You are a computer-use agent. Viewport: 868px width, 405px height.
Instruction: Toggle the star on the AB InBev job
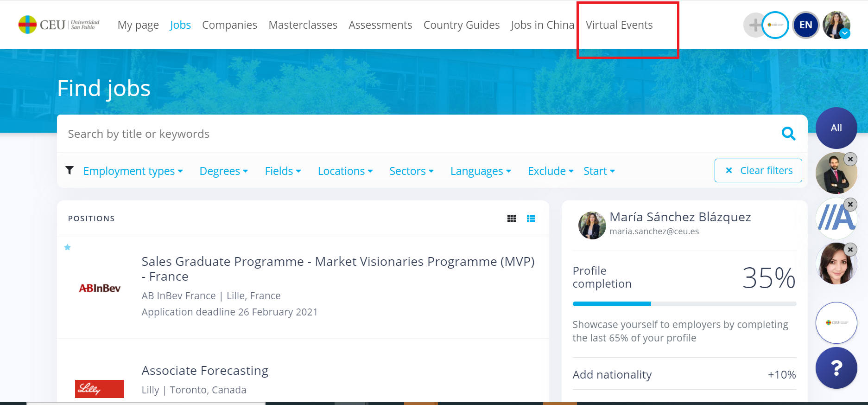coord(68,247)
